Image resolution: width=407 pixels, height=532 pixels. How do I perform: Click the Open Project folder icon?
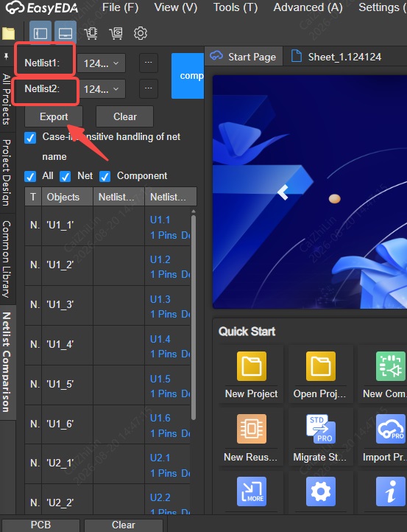point(321,366)
